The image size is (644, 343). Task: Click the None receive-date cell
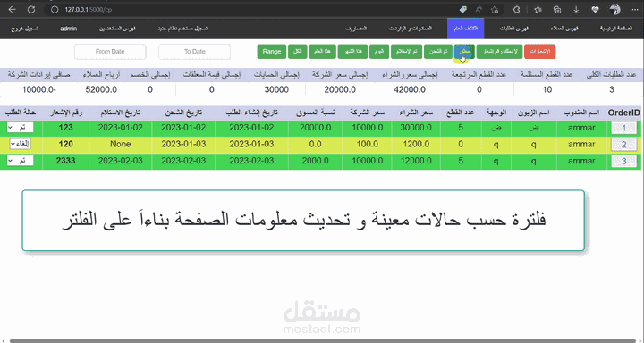coord(121,144)
